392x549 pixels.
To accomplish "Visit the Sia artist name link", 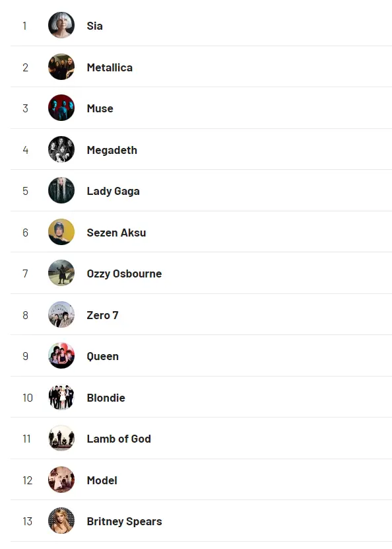I will pos(95,26).
